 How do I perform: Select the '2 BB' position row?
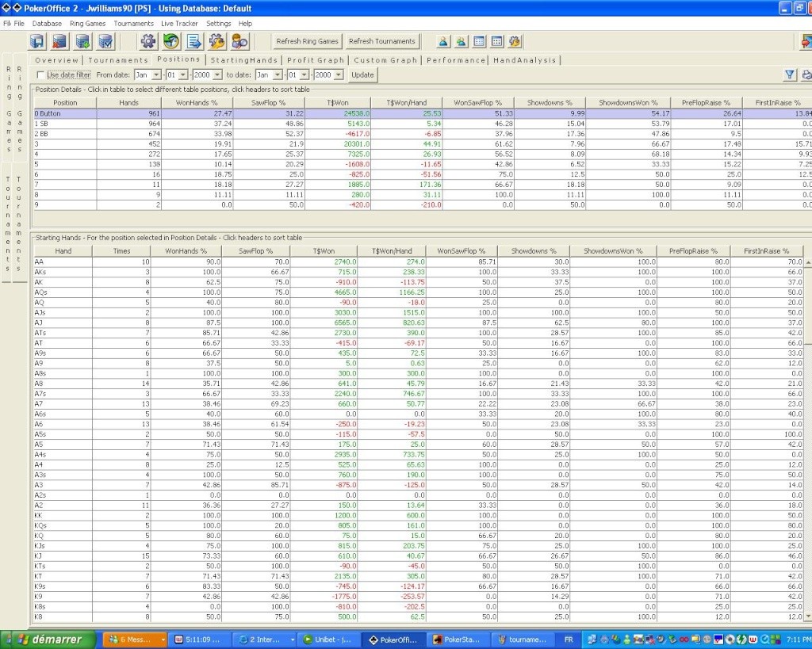423,134
